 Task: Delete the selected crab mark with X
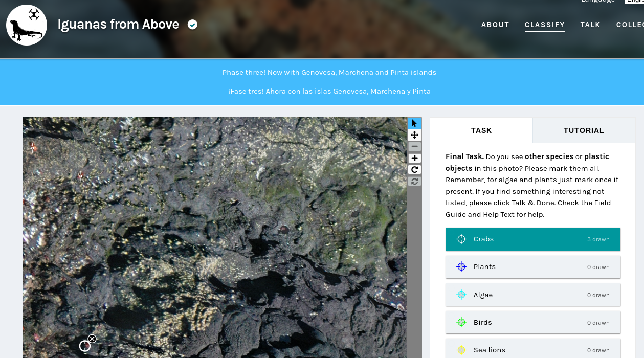tap(92, 339)
